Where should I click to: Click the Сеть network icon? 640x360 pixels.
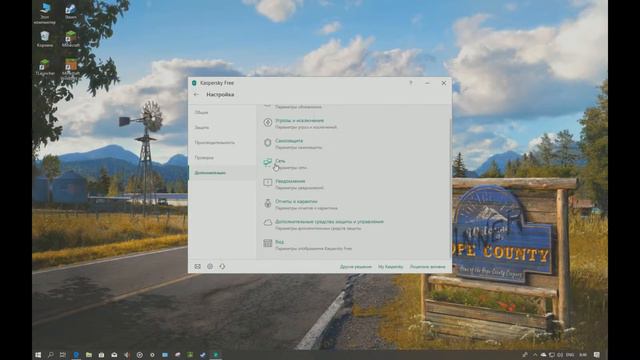click(x=268, y=162)
